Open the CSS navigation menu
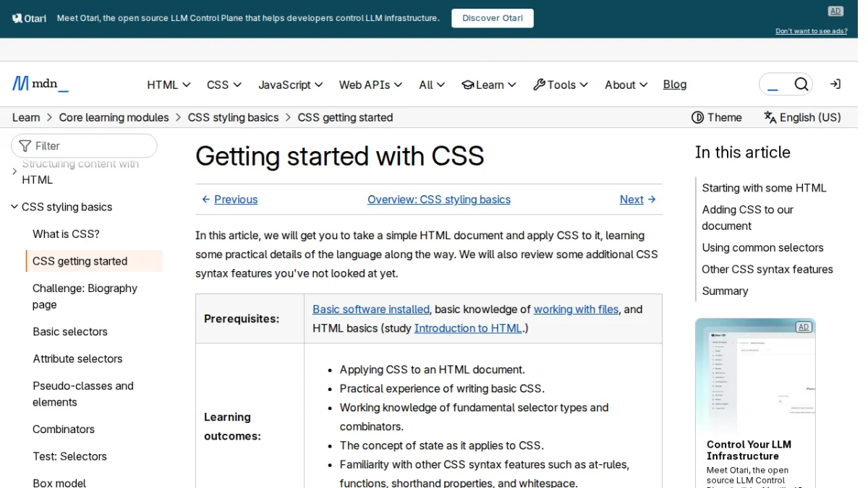Screen dimensions: 868x488 224,85
